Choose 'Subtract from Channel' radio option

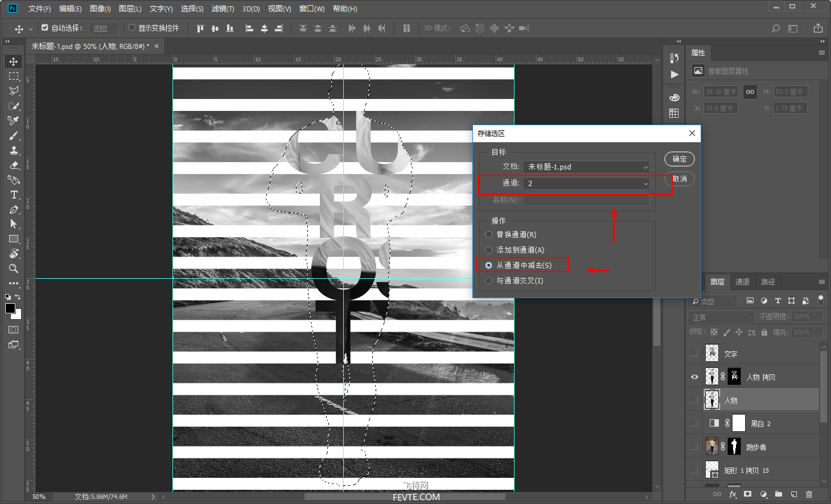488,265
